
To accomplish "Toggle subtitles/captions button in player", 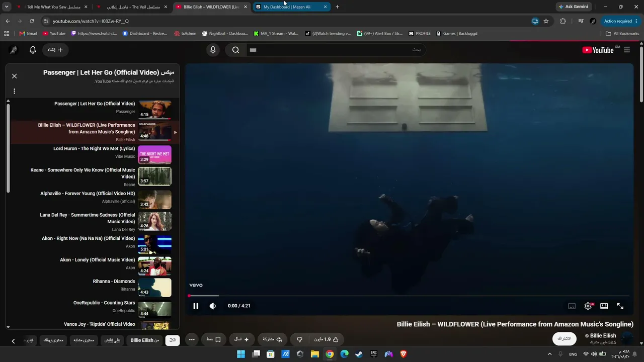I will point(572,306).
